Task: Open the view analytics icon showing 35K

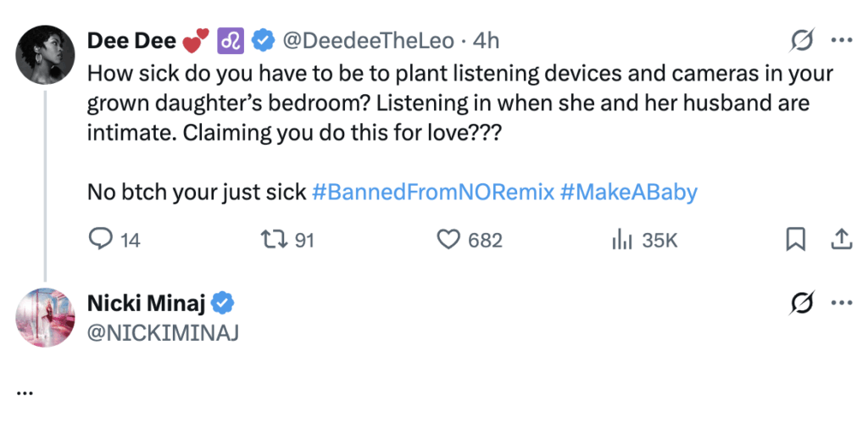Action: pos(623,240)
